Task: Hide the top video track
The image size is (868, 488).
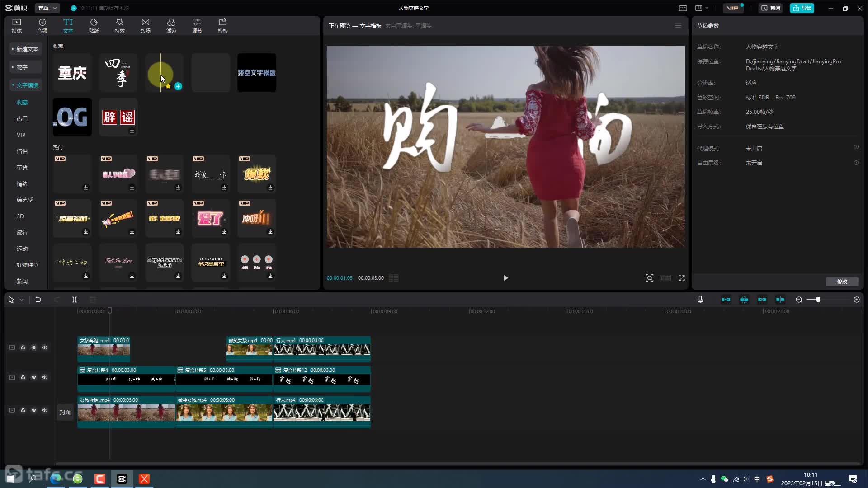Action: click(x=34, y=347)
